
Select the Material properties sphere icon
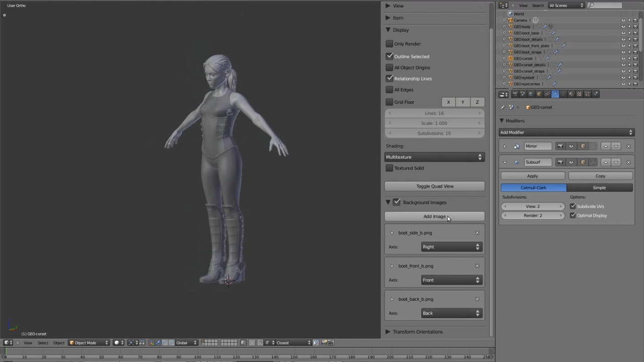[571, 94]
